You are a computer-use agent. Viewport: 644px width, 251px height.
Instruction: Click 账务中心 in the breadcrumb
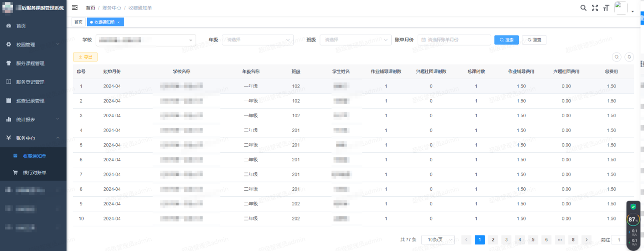pyautogui.click(x=111, y=8)
